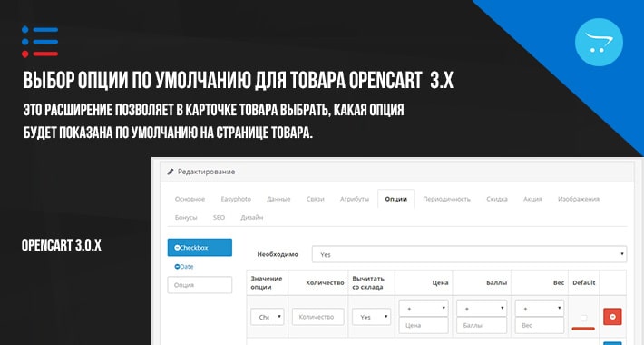Click the Количество input field

point(317,317)
